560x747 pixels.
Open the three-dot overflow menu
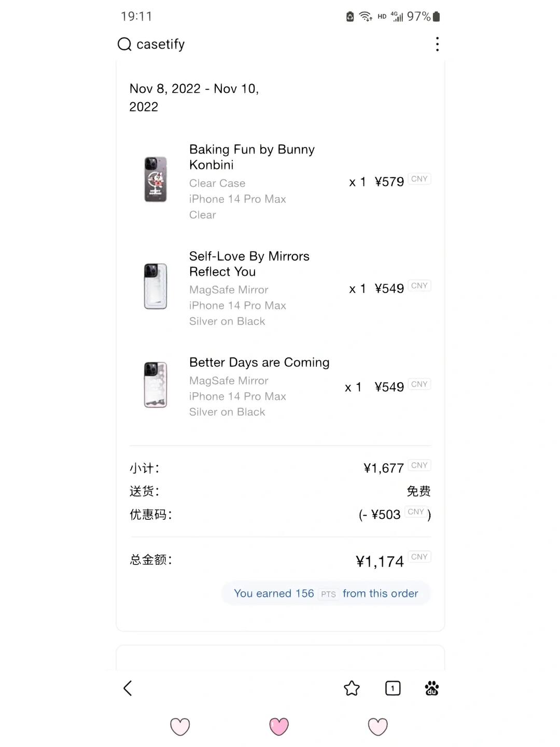437,45
